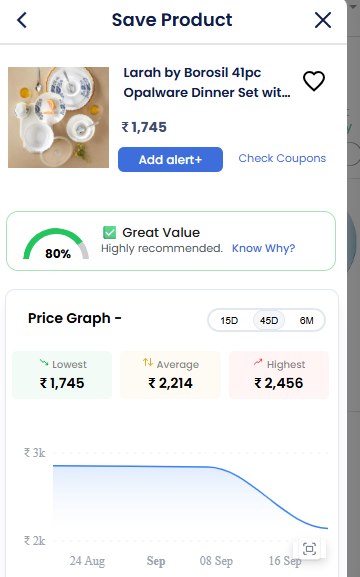360x577 pixels.
Task: Click the Average price up-down arrows icon
Action: pyautogui.click(x=148, y=362)
